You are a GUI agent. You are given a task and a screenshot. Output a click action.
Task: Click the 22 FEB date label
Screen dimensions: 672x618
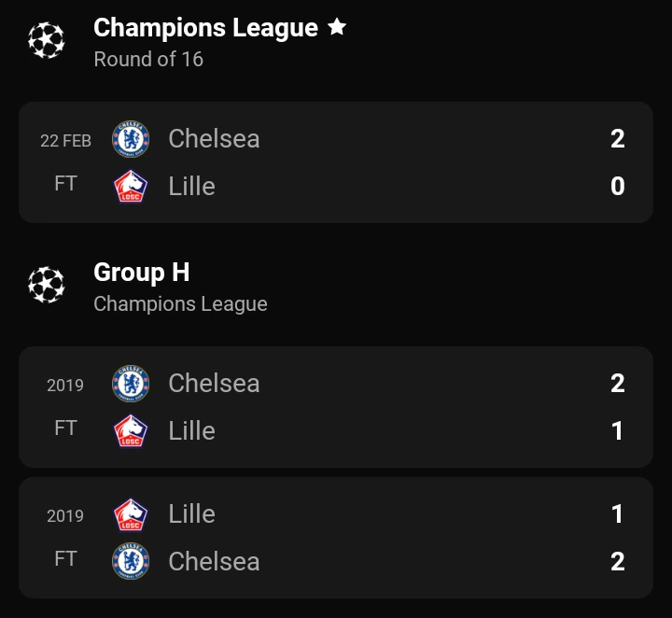pyautogui.click(x=65, y=141)
